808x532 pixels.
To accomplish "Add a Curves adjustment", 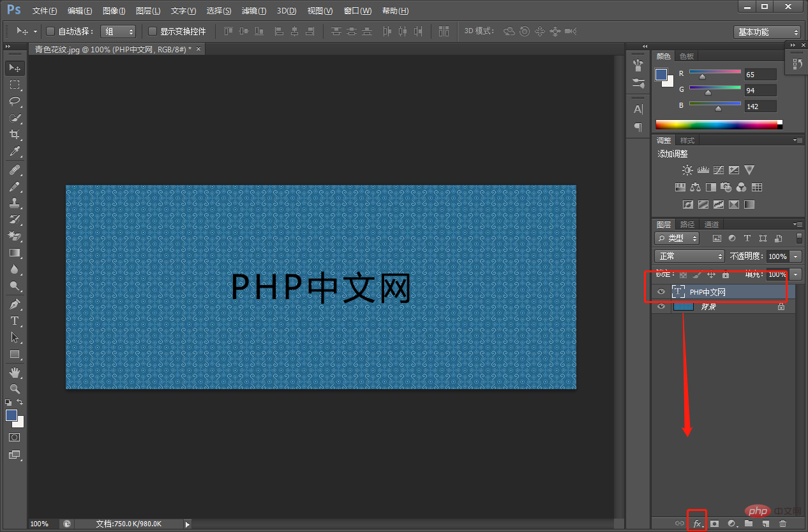I will coord(719,170).
